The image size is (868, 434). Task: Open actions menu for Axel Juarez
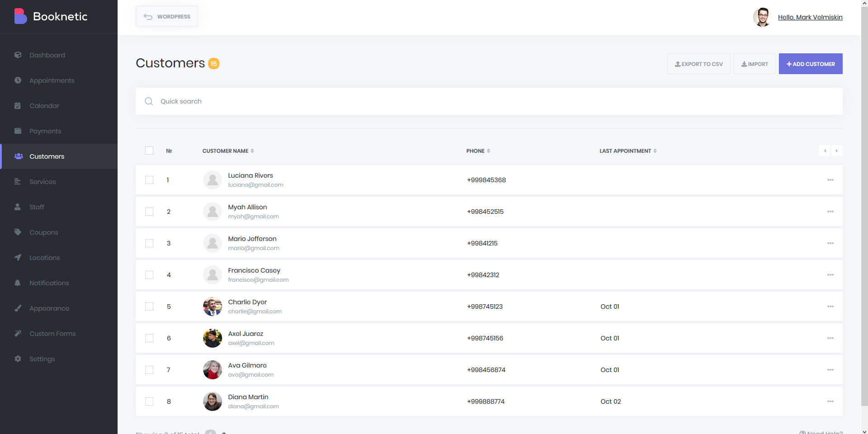[830, 338]
